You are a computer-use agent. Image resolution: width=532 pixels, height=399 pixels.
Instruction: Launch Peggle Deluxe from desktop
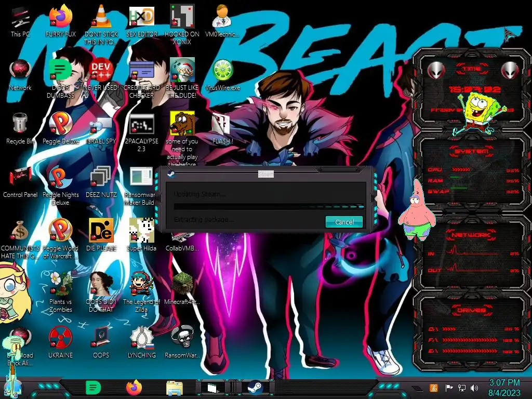click(60, 128)
